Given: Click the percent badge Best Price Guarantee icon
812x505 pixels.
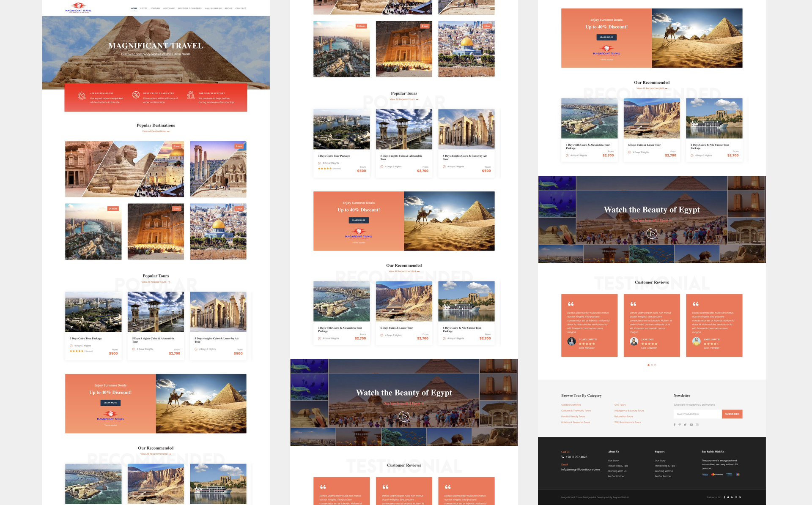Looking at the screenshot, I should click(x=136, y=95).
